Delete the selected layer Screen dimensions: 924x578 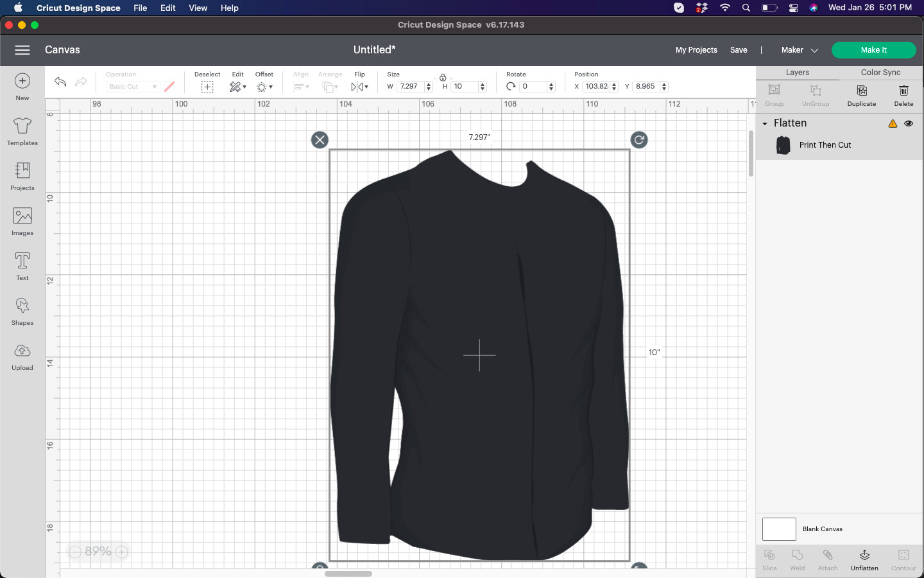pos(903,95)
